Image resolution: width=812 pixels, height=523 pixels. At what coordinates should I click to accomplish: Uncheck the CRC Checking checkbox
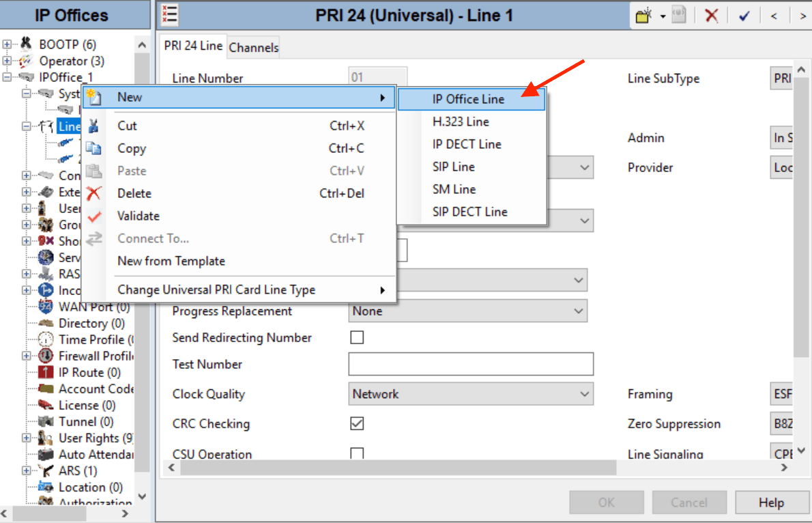(x=357, y=423)
